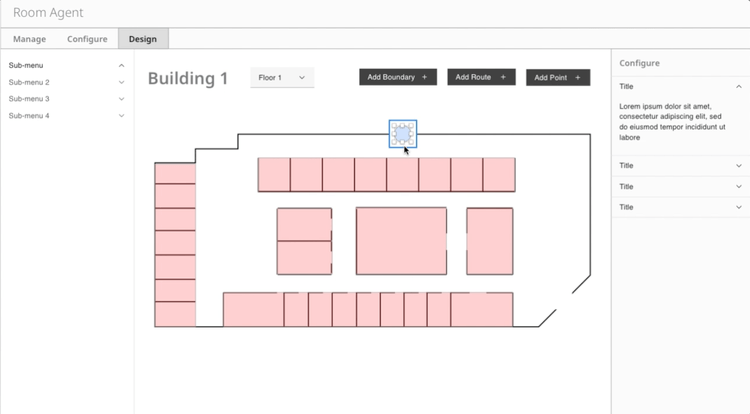Expand Sub-menu 2 in the sidebar
Image resolution: width=750 pixels, height=414 pixels.
[x=122, y=83]
